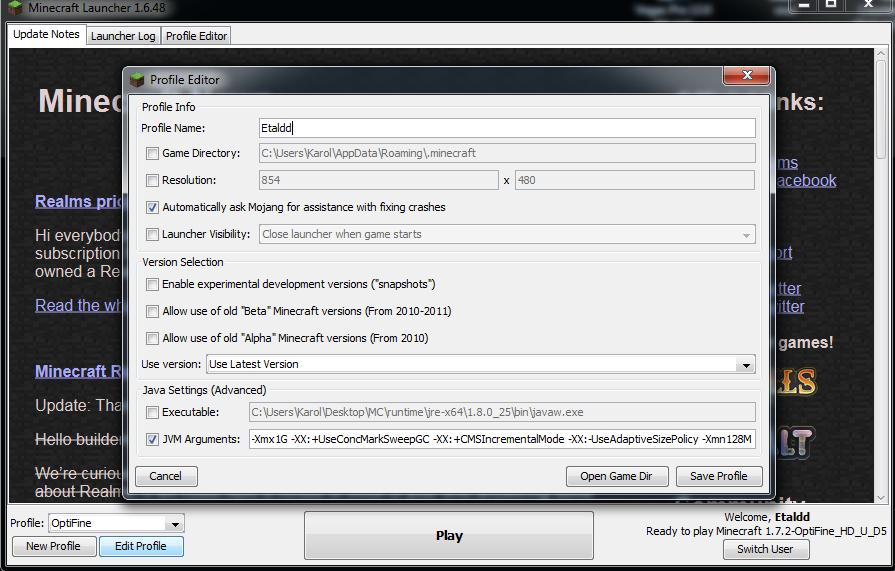Click the Profile Editor dialog grass block icon
This screenshot has height=571, width=895.
coord(136,80)
